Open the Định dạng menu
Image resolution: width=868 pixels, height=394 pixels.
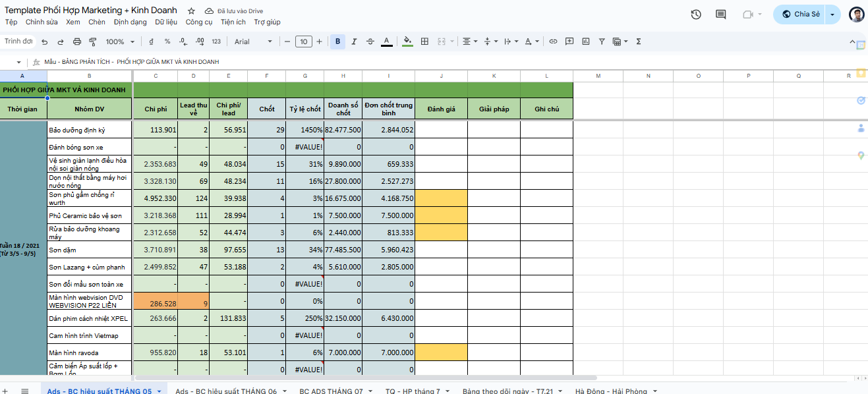(x=130, y=22)
